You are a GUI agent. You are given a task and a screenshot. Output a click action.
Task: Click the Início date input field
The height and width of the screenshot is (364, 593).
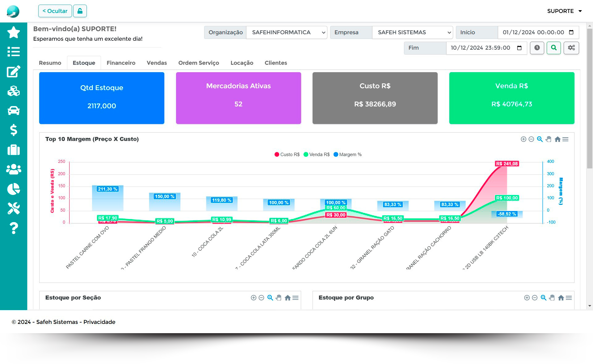coord(538,32)
